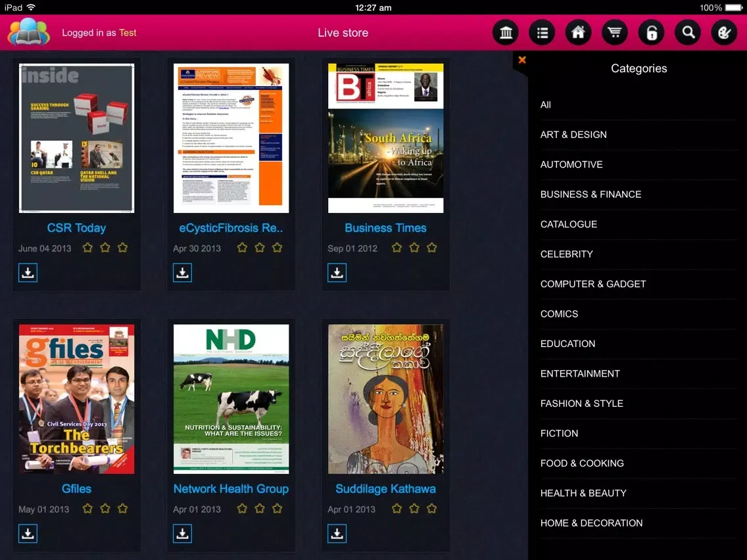
Task: Rate CSR Today with first star
Action: pyautogui.click(x=87, y=248)
